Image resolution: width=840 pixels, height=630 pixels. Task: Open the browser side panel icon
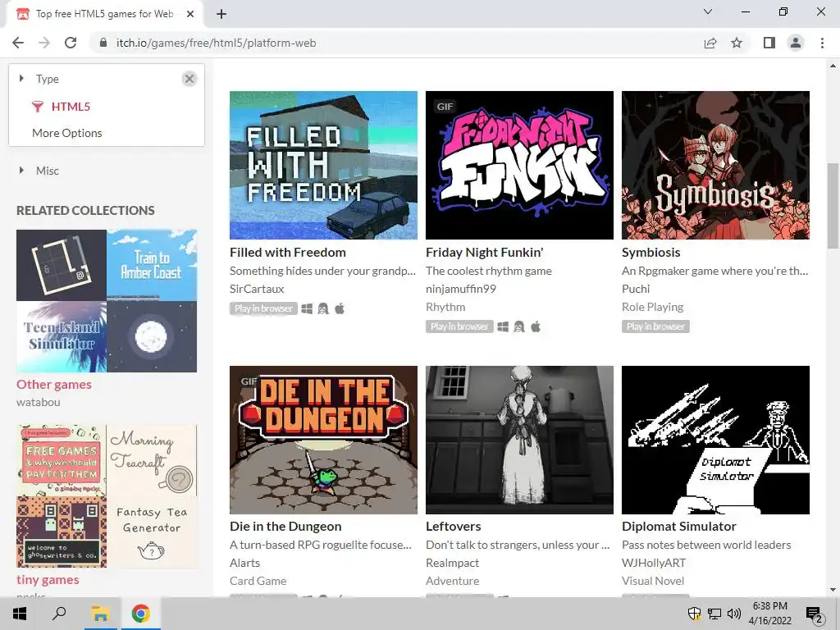click(769, 43)
